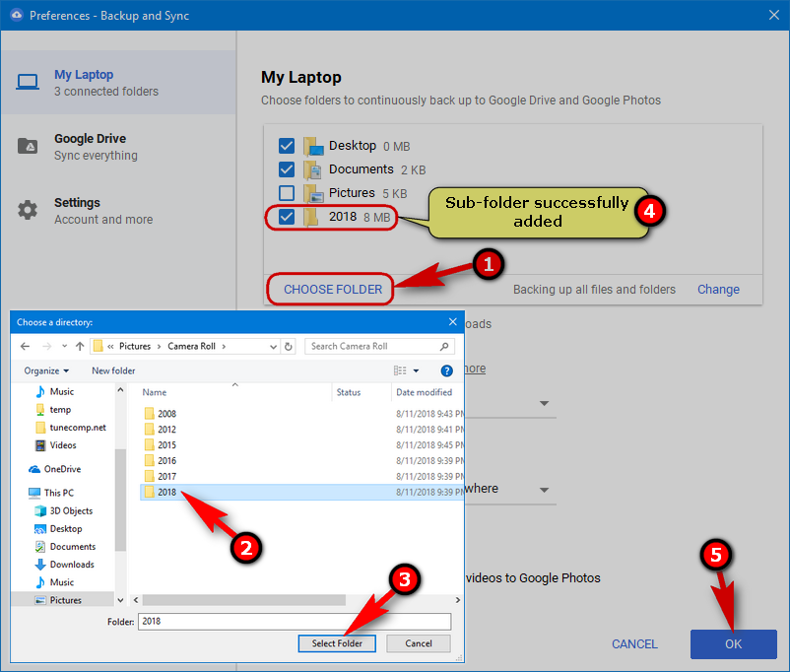Select the 2016 folder
This screenshot has height=672, width=790.
(x=301, y=461)
